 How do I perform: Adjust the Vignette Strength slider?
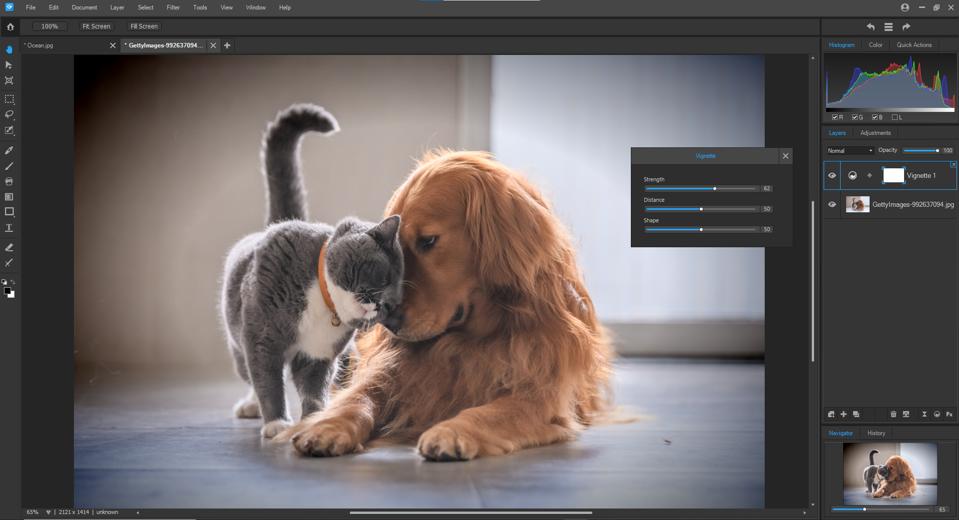[714, 188]
